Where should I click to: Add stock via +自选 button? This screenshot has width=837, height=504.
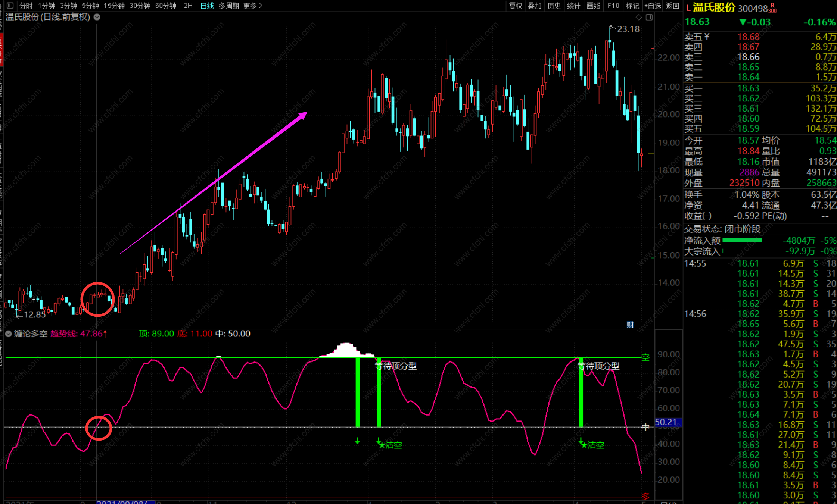[x=653, y=6]
